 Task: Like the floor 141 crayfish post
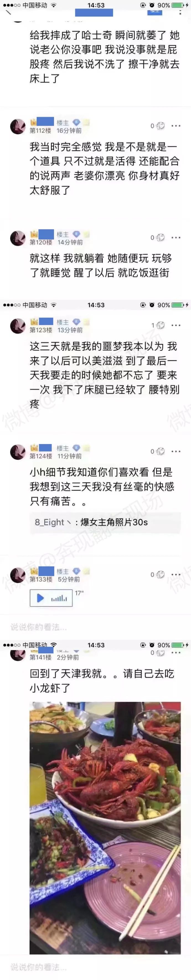(x=161, y=653)
